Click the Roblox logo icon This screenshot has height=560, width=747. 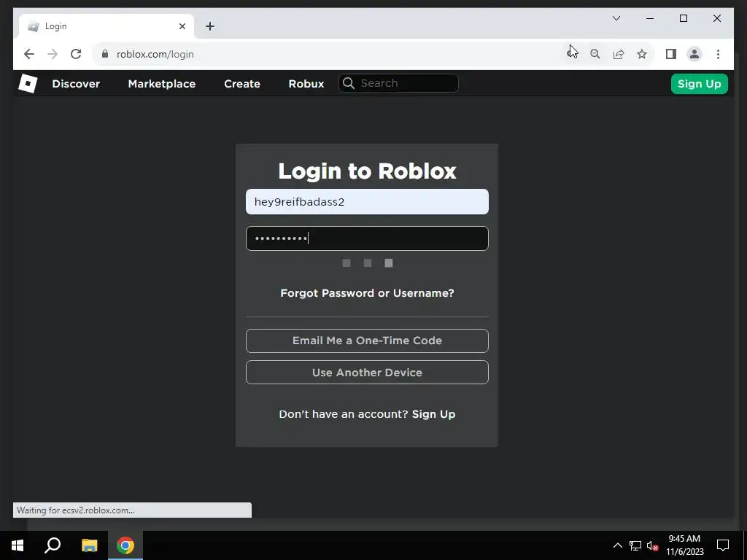[x=28, y=84]
